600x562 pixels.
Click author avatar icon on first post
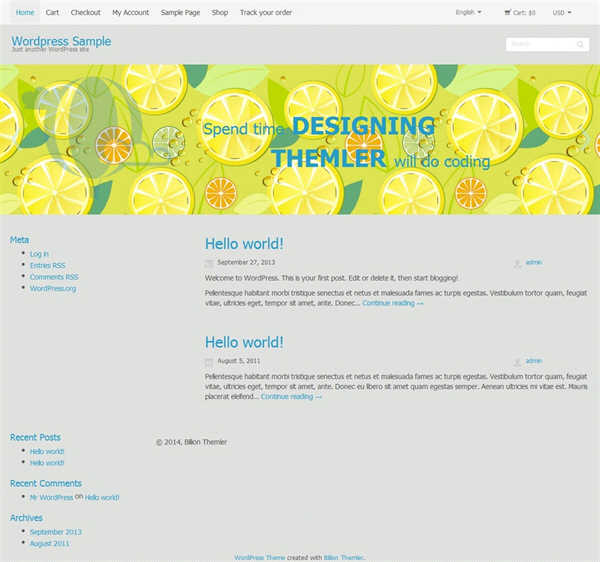click(x=517, y=263)
